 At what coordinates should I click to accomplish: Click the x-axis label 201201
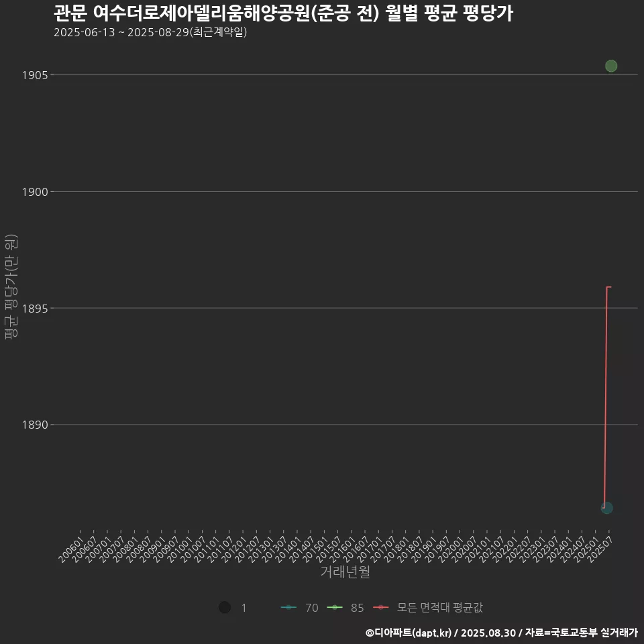[234, 549]
